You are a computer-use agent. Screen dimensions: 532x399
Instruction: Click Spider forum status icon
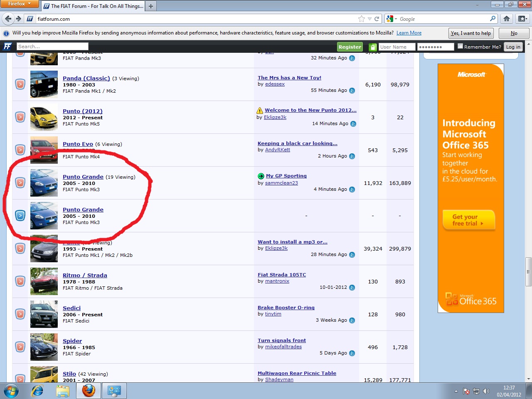click(x=20, y=347)
